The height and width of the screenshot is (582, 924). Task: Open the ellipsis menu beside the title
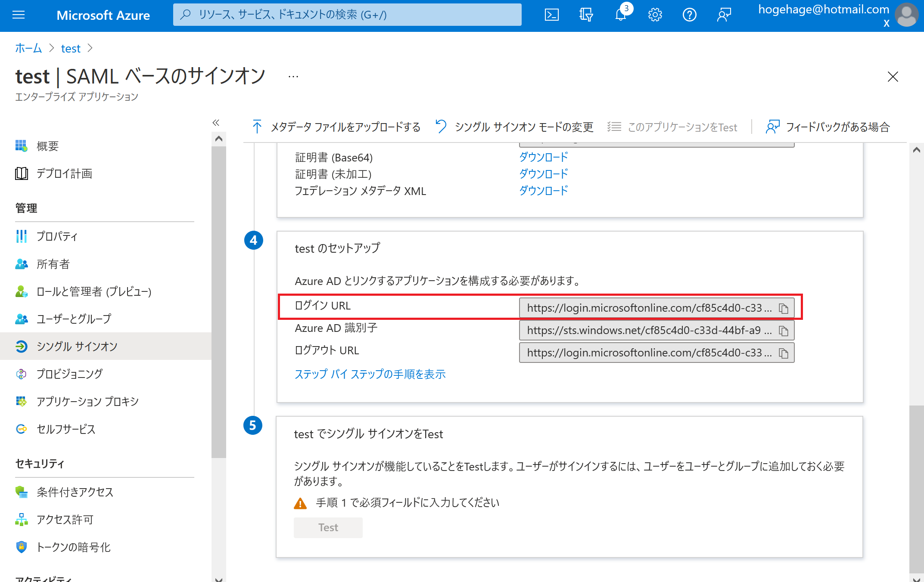click(293, 77)
